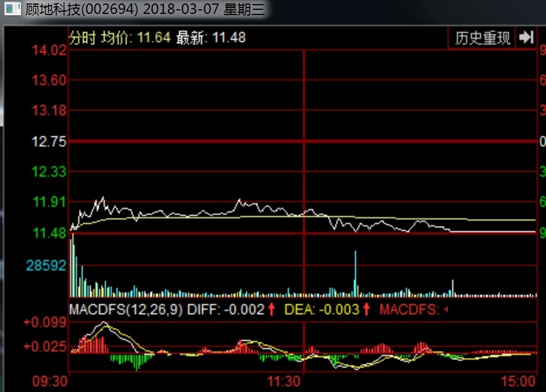Click the skip-to-end arrow icon
The height and width of the screenshot is (392, 546).
pyautogui.click(x=526, y=38)
